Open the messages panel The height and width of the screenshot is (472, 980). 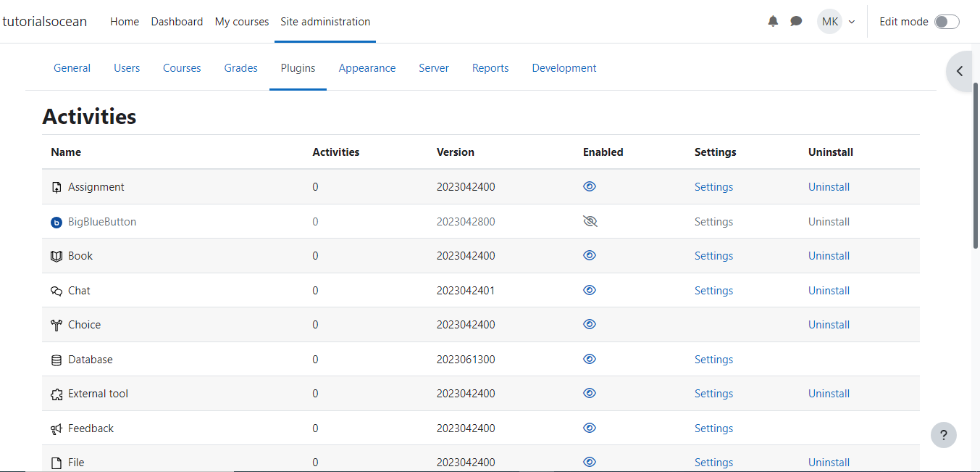tap(796, 21)
